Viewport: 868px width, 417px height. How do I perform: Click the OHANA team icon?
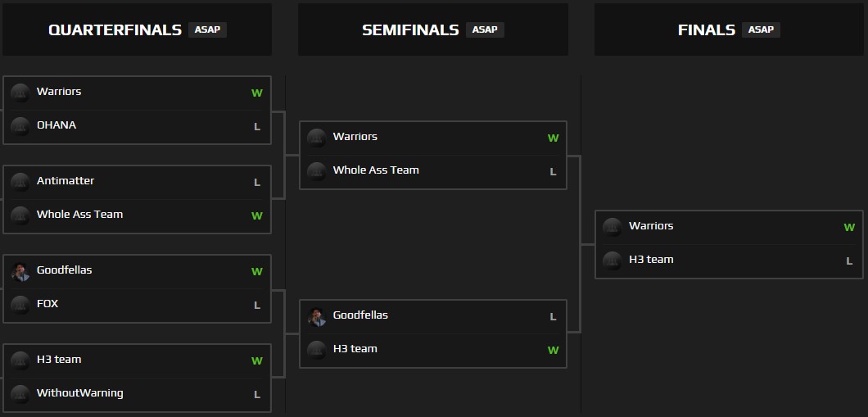pos(20,127)
